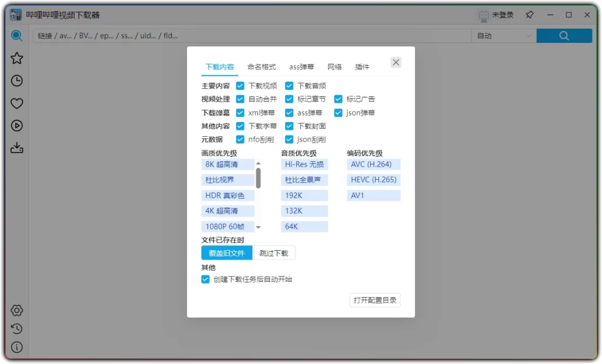Viewport: 602px width, 364px height.
Task: Click the 打开配置目录 button
Action: click(x=374, y=299)
